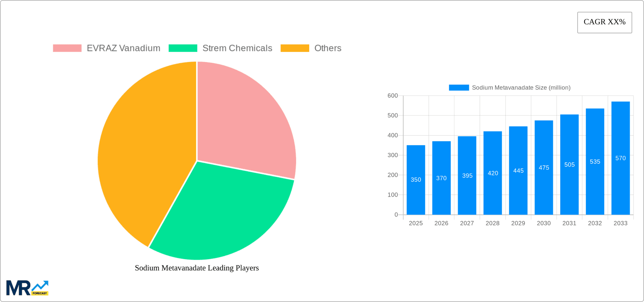Viewport: 644px width, 302px height.
Task: Click the chart title Sodium Metavanadate Leading Players
Action: tap(197, 268)
